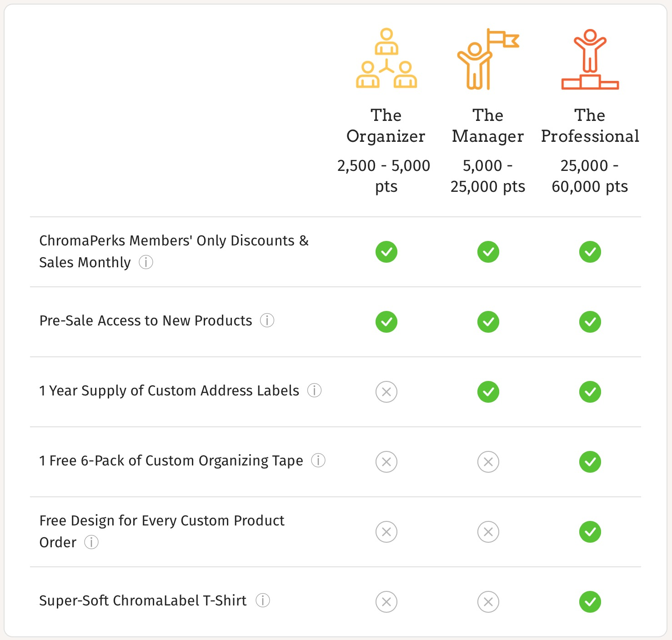Click Organizer X mark for Address Labels
The width and height of the screenshot is (672, 640).
[386, 392]
